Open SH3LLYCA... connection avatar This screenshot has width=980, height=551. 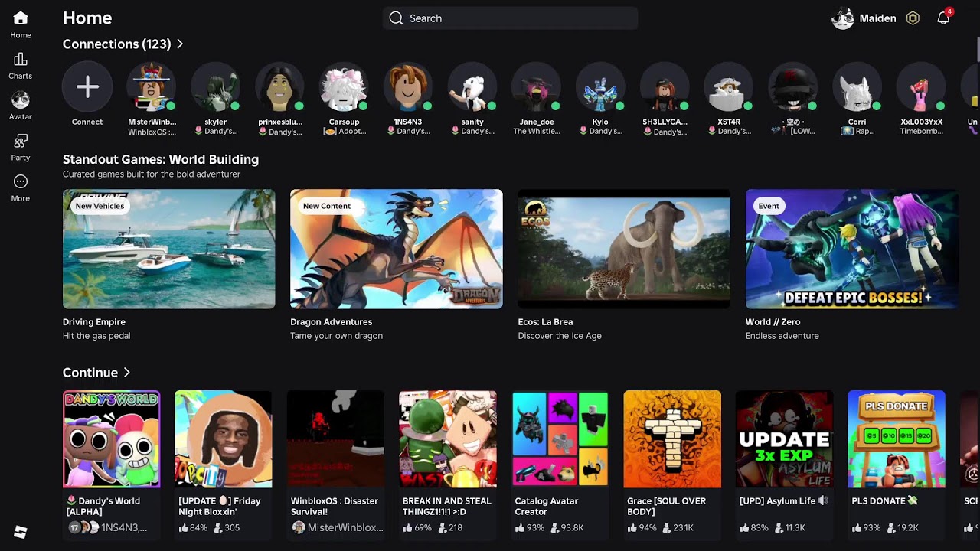point(665,87)
